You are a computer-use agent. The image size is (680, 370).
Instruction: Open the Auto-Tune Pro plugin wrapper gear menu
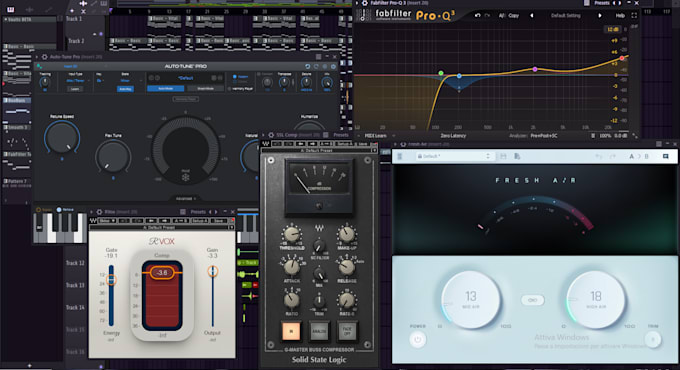(44, 57)
